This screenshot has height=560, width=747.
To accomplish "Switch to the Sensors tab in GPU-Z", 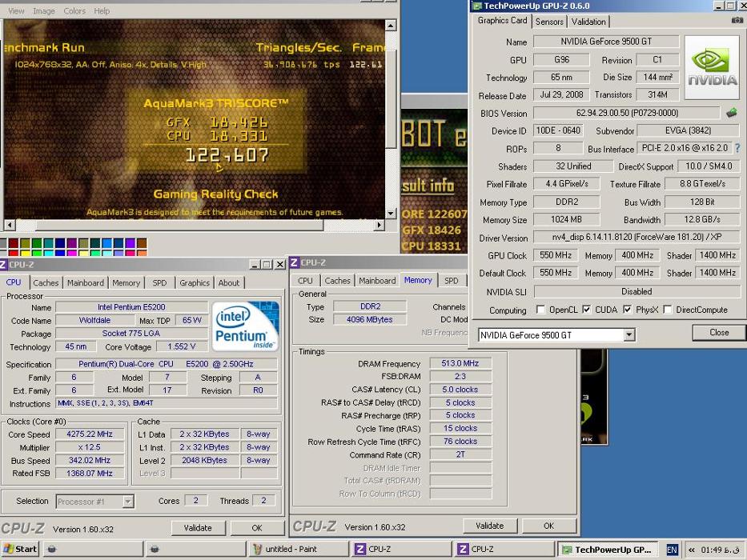I will [549, 22].
